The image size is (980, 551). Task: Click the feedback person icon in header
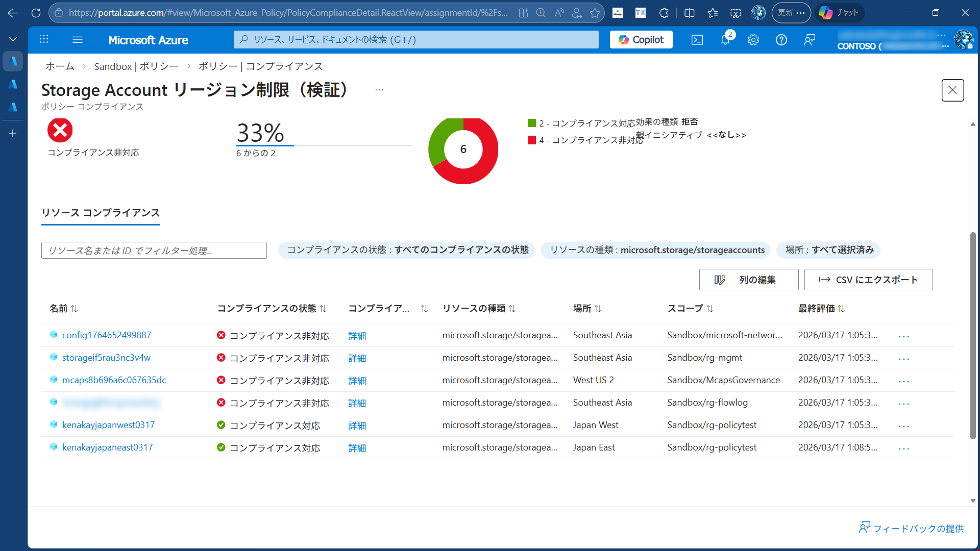pos(810,40)
